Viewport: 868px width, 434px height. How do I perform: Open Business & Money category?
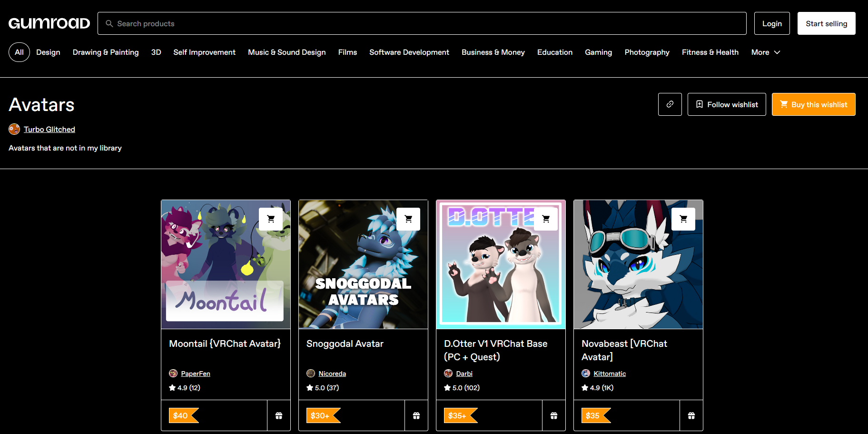[x=493, y=52]
